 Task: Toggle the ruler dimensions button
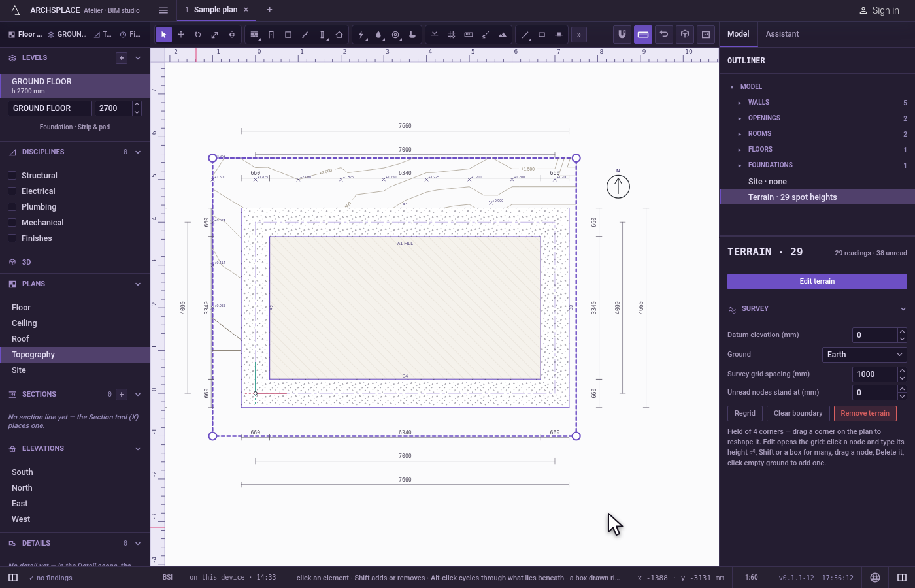pos(643,34)
